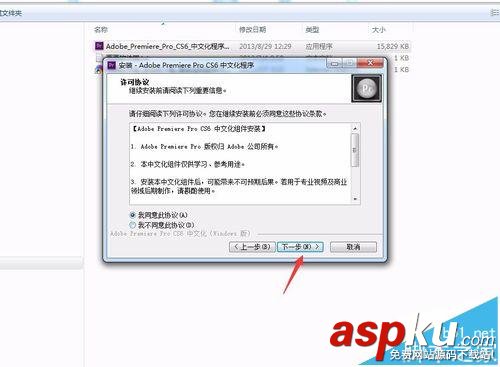500x367 pixels.
Task: Click the 2013/8/29 12:29 date cell
Action: [x=265, y=46]
